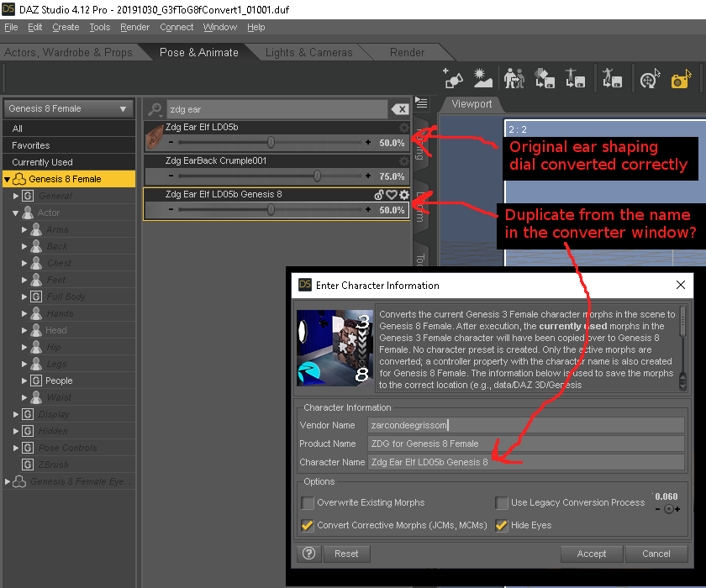Open the Create menu
The image size is (706, 588).
coord(66,27)
